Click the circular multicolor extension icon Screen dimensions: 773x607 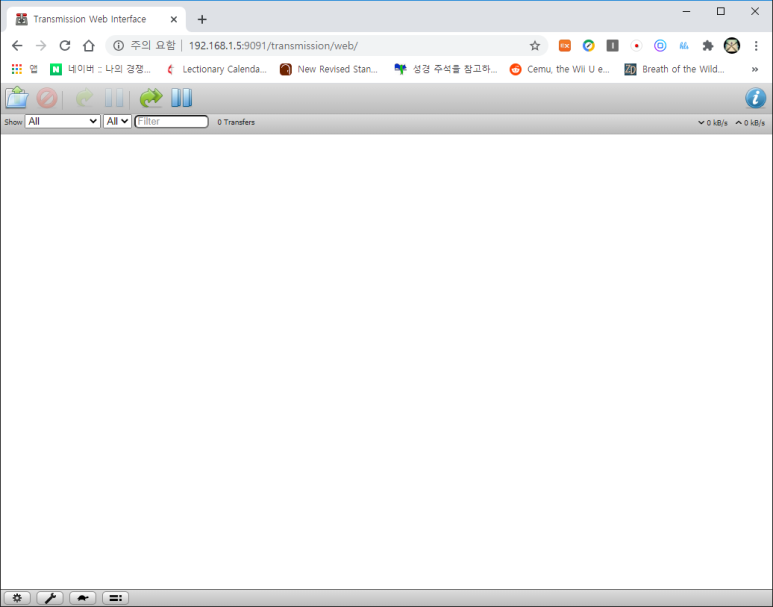click(589, 46)
